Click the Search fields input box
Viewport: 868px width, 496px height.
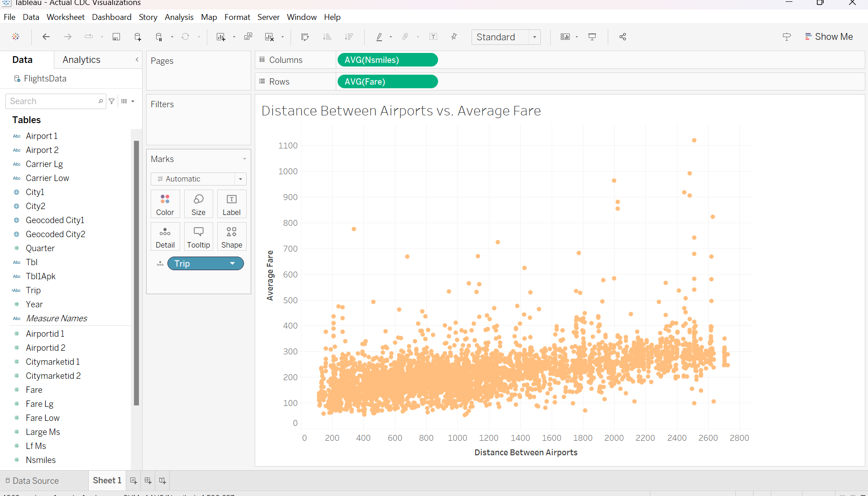tap(52, 101)
